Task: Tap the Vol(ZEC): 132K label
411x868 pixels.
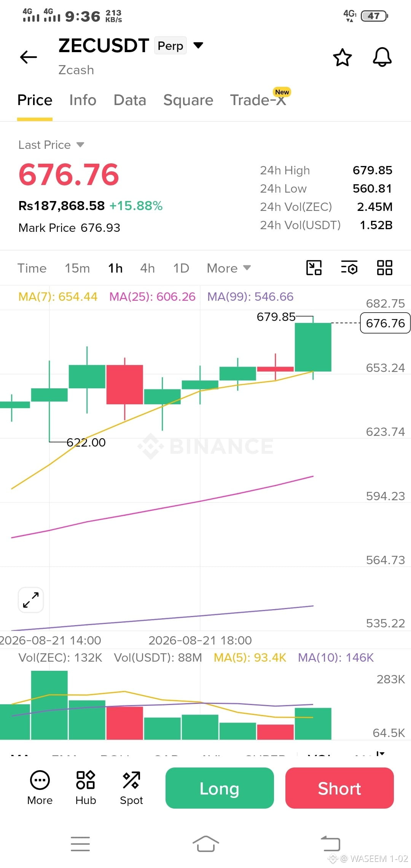Action: pyautogui.click(x=60, y=657)
